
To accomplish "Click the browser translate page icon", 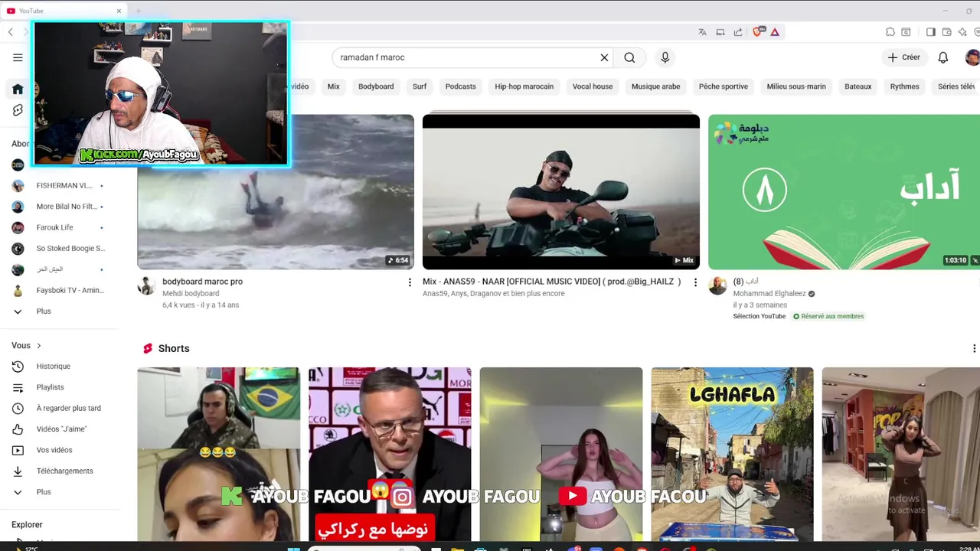I will coord(702,32).
